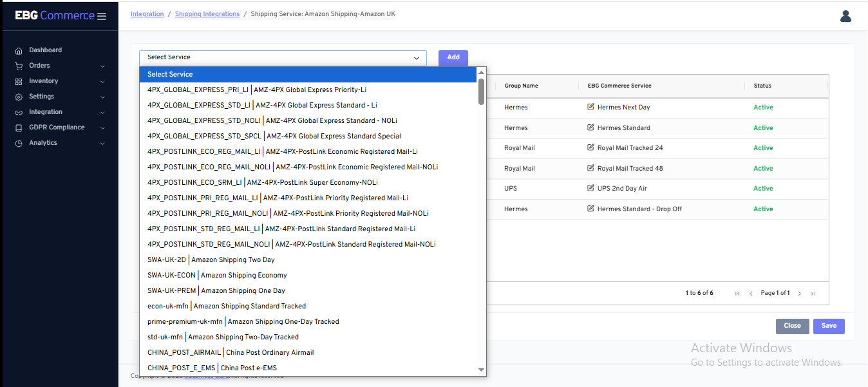
Task: Open the Shipping Integrations breadcrumb link
Action: pos(207,14)
